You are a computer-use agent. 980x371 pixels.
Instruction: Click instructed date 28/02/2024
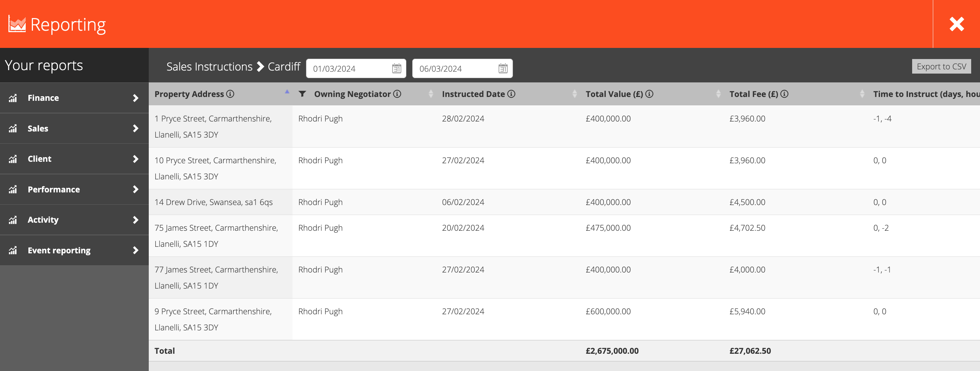[x=463, y=119]
